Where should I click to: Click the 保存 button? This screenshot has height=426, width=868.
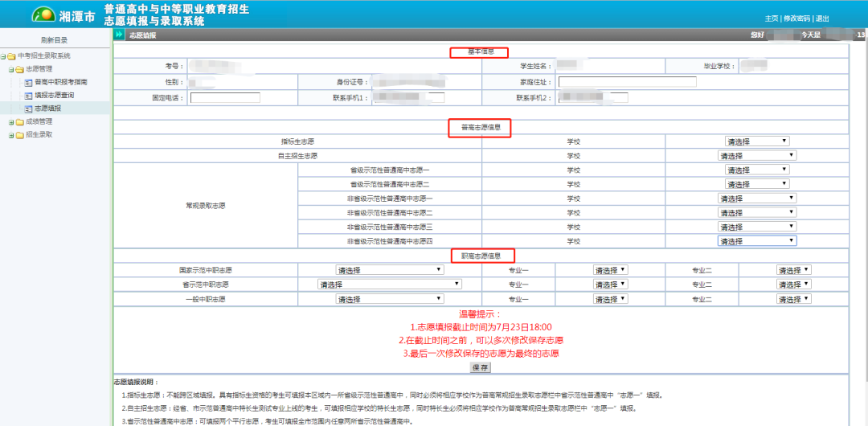tap(480, 367)
